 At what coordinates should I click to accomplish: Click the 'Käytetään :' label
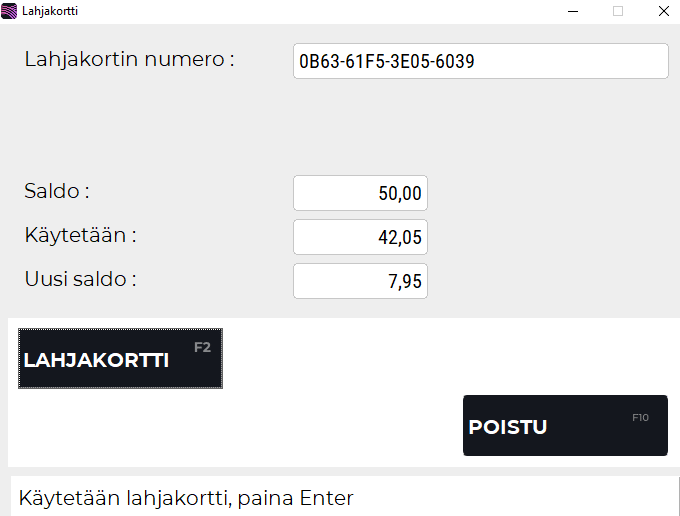click(80, 235)
